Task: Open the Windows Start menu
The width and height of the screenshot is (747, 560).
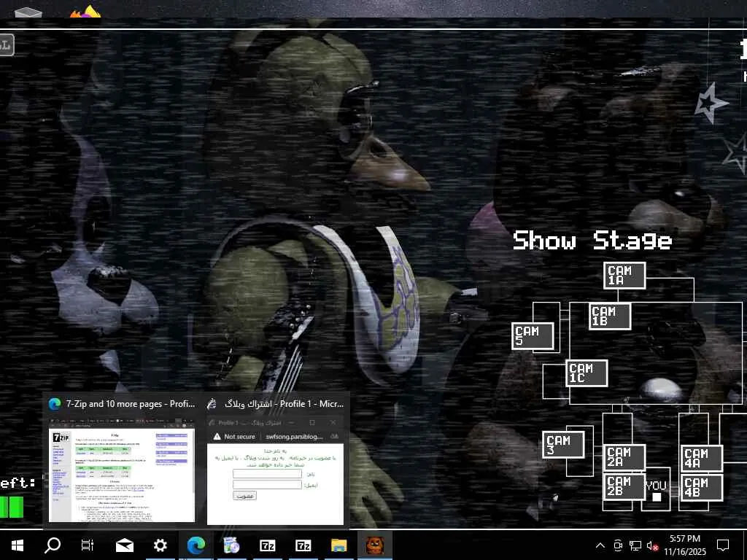Action: coord(18,545)
